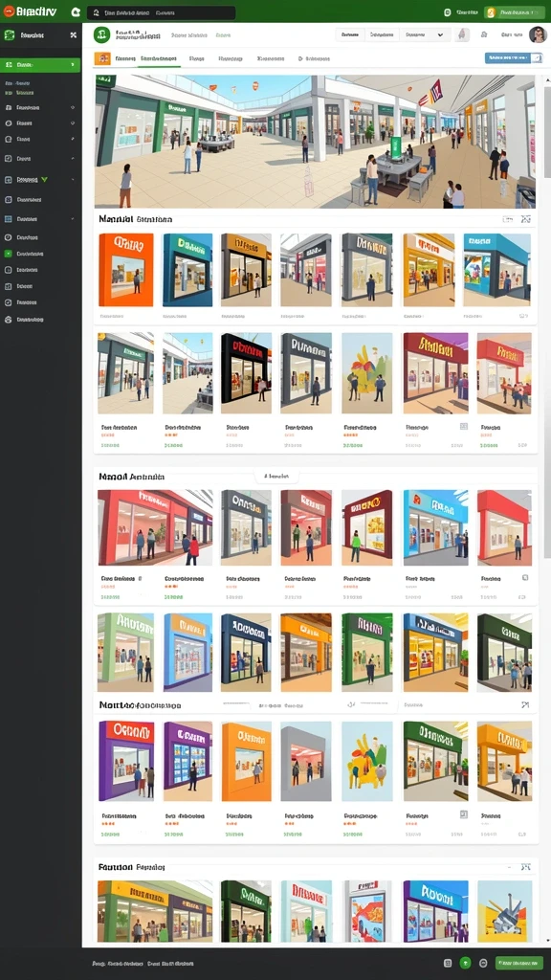Click the yellow badge icon in the top-right corner
Screen dimensions: 551x980
(x=491, y=12)
